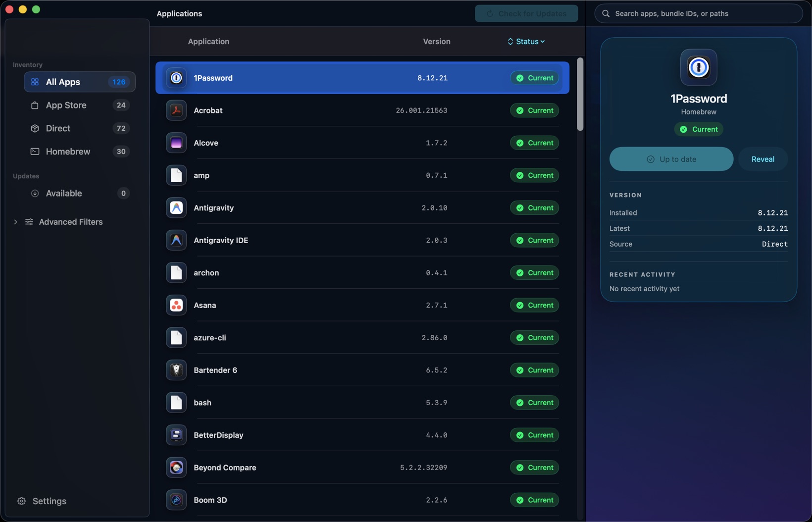Click the BetterDisplay name text

(218, 435)
